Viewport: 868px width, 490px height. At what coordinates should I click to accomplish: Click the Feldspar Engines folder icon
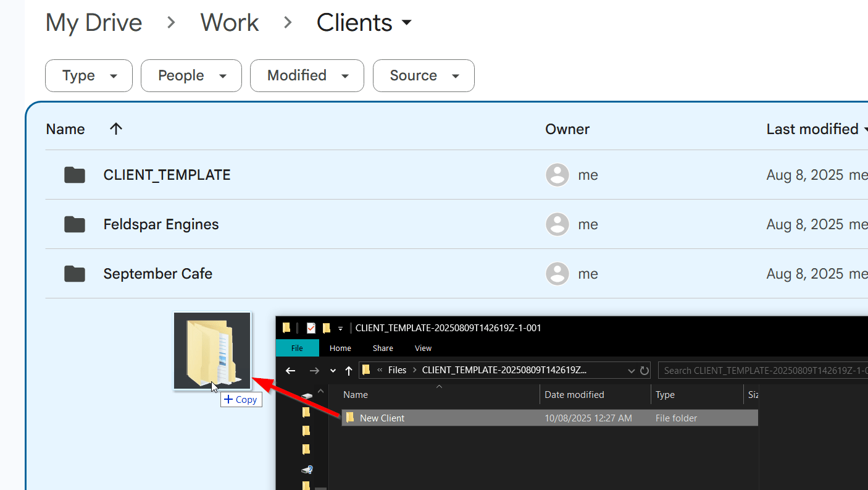point(75,224)
